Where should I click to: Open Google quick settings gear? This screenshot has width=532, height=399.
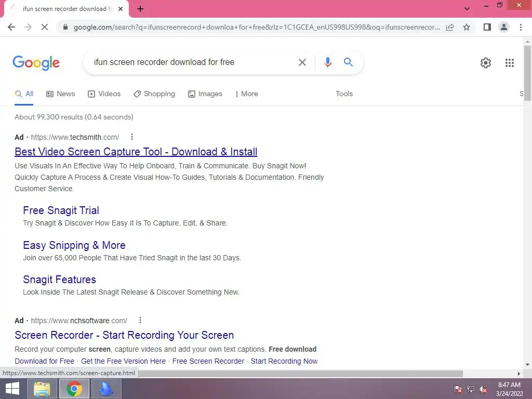[486, 63]
